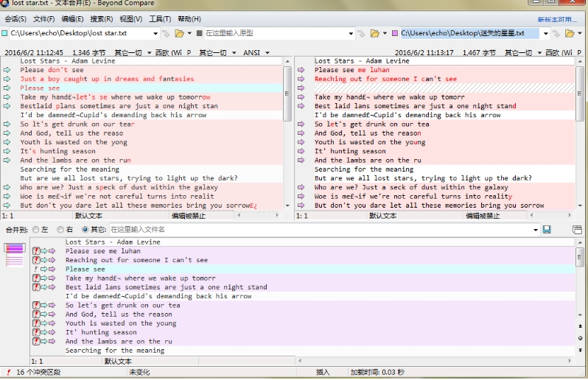Click conflict icon next to 'Youth is wasted'

(x=36, y=323)
